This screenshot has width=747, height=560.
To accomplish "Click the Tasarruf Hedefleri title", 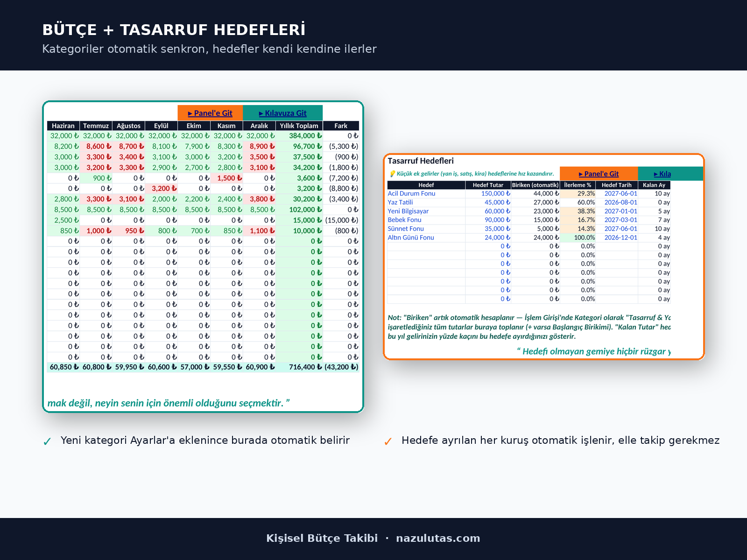I will click(x=421, y=161).
